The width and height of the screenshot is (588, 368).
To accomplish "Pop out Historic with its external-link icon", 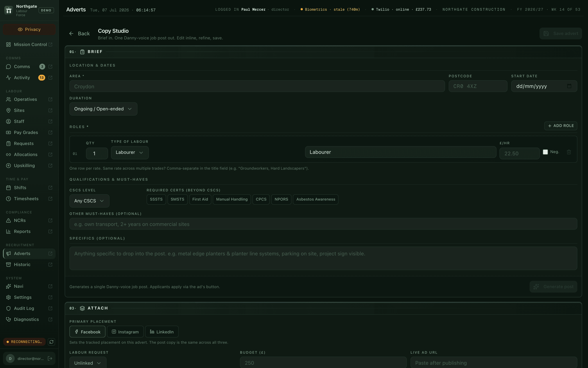I will click(x=50, y=265).
